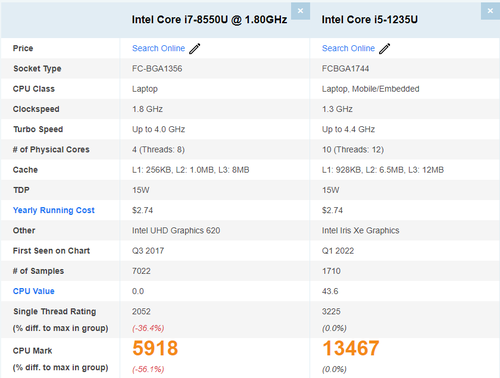The image size is (500, 378).
Task: Remove Intel Core i7-8550U column with its X
Action: coord(300,11)
